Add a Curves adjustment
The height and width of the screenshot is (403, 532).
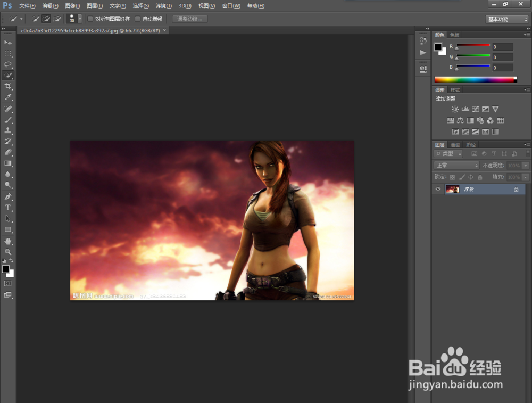pyautogui.click(x=475, y=109)
